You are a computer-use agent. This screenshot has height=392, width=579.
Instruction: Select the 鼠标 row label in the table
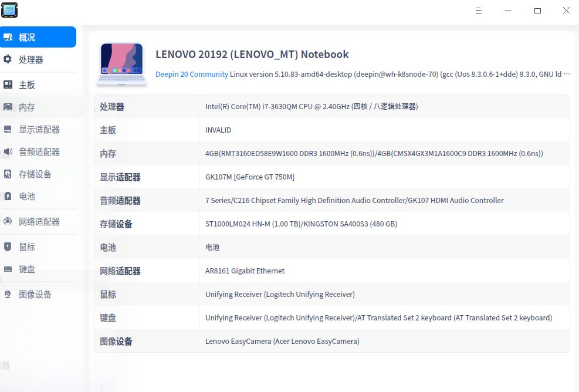click(108, 295)
